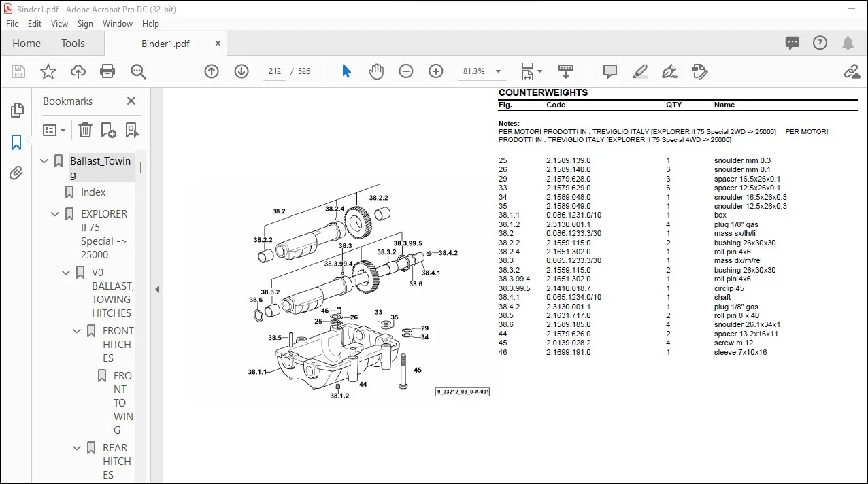868x484 pixels.
Task: Upload file to cloud icon
Action: coord(78,71)
